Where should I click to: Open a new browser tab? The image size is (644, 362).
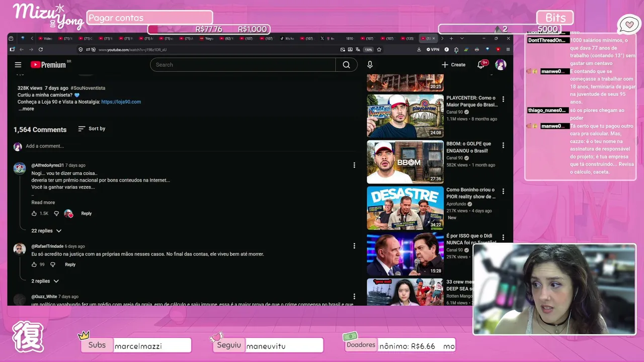[x=451, y=39]
